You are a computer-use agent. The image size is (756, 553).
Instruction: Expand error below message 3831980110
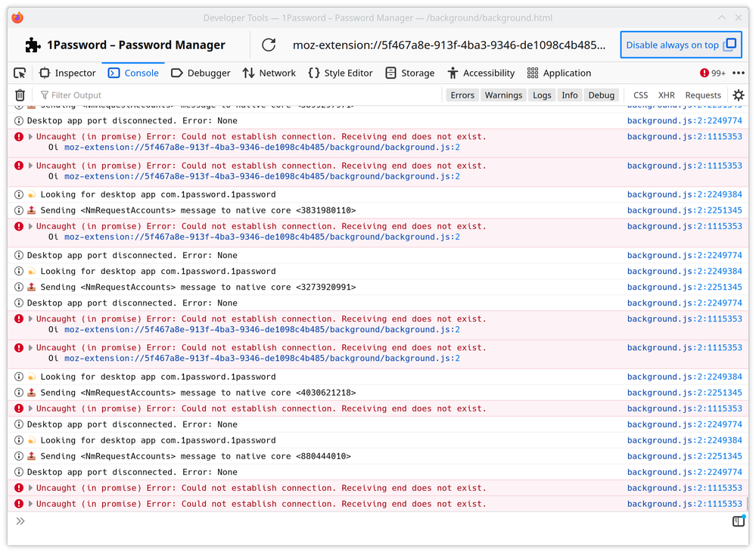coord(31,226)
